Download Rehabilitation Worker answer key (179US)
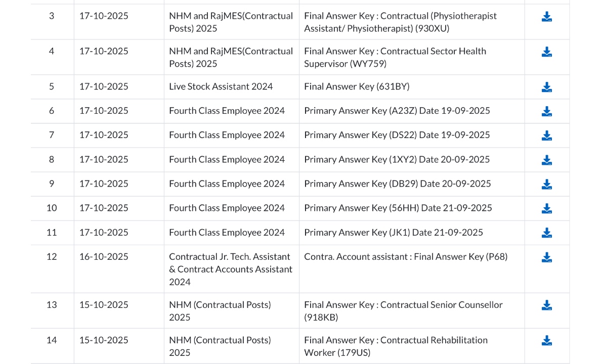 546,341
